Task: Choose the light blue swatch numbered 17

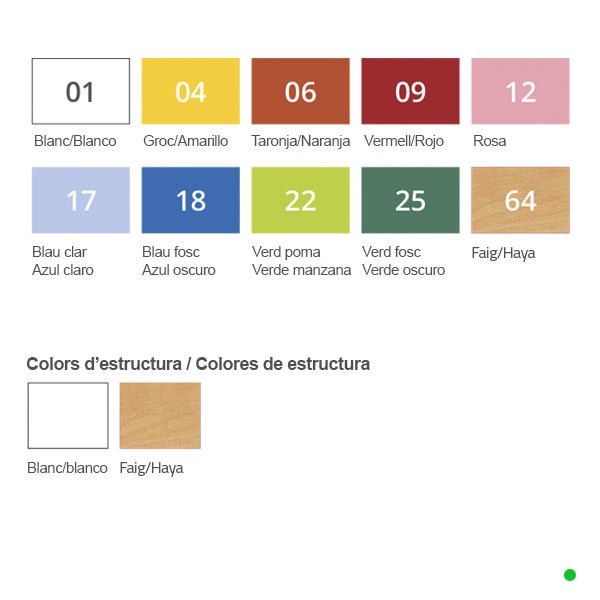Action: [x=81, y=200]
